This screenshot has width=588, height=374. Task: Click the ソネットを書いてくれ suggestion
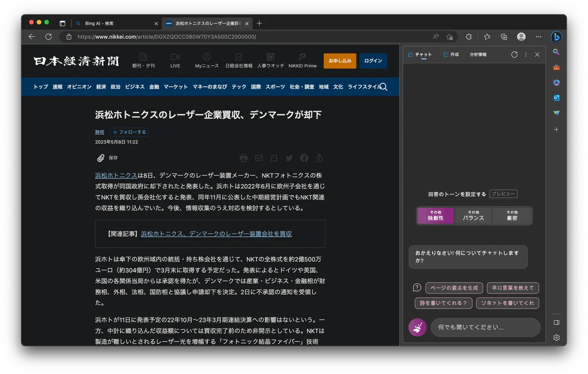point(508,303)
